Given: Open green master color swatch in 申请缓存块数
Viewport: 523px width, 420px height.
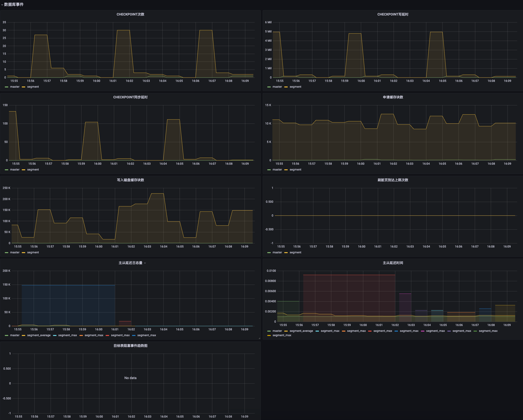Looking at the screenshot, I should 269,170.
